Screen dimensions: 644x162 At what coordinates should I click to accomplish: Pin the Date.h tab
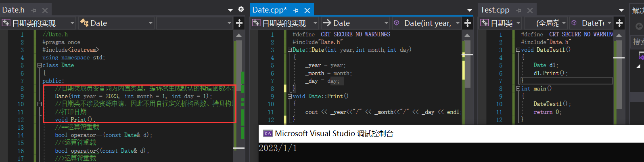coord(34,11)
